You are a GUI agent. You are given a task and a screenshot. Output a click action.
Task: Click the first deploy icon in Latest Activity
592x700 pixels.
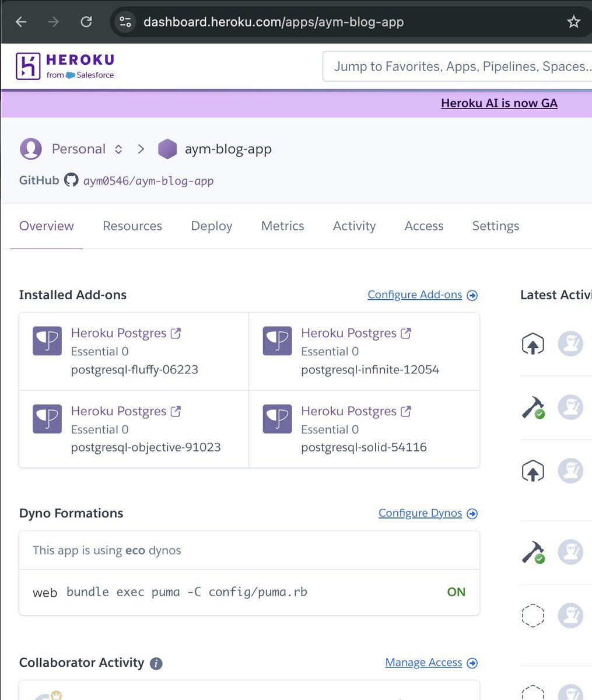[533, 344]
